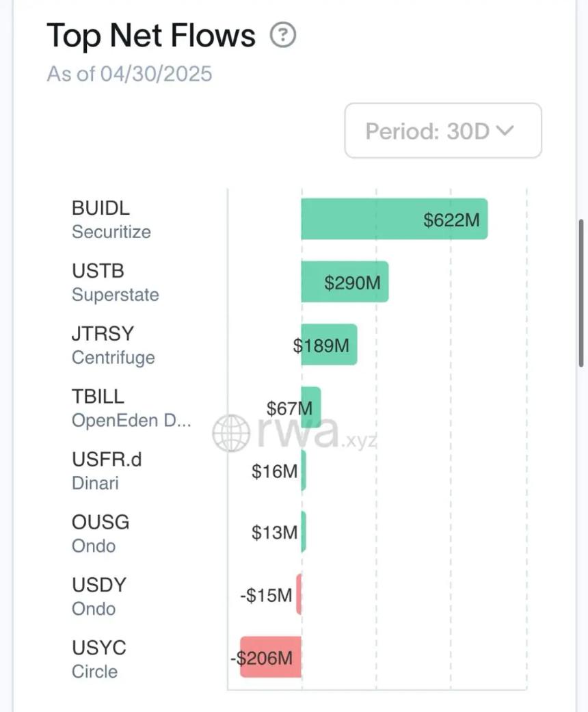Select the BUIDL asset label
Image resolution: width=588 pixels, height=712 pixels.
click(101, 208)
